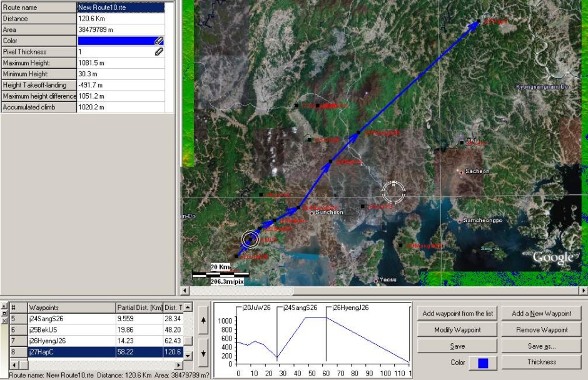
Task: Click the Add waypoint from the list button
Action: pos(457,313)
